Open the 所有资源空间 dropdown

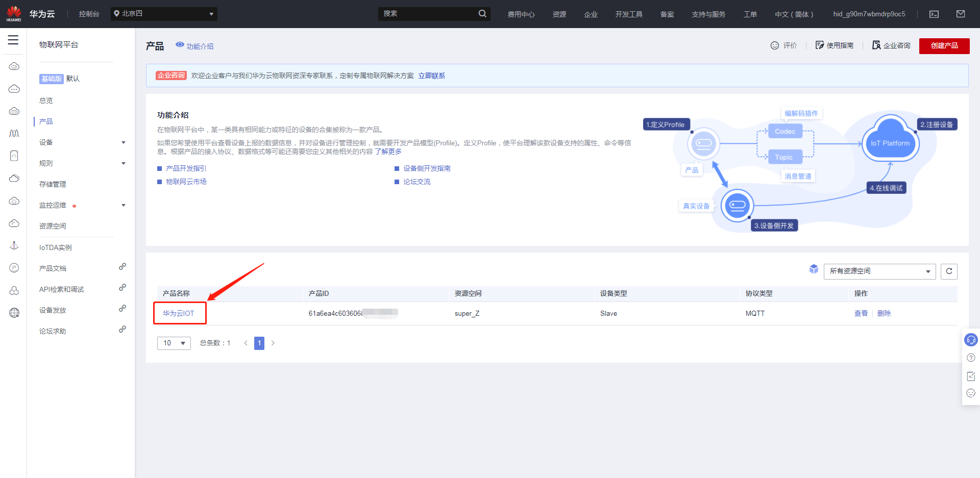[x=879, y=271]
